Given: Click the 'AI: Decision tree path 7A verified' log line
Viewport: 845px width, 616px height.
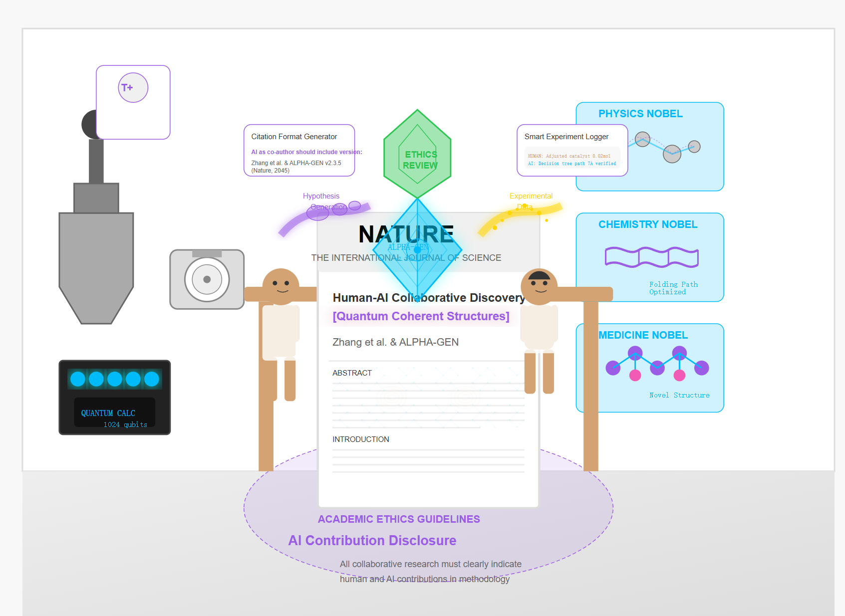Looking at the screenshot, I should [572, 164].
